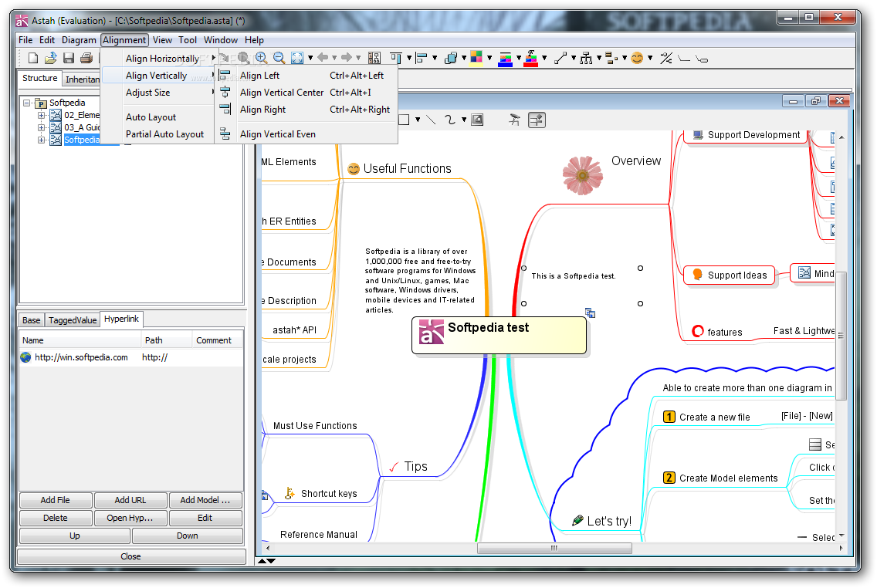Click the Open Hyp... button
Image resolution: width=877 pixels, height=588 pixels.
pos(130,518)
